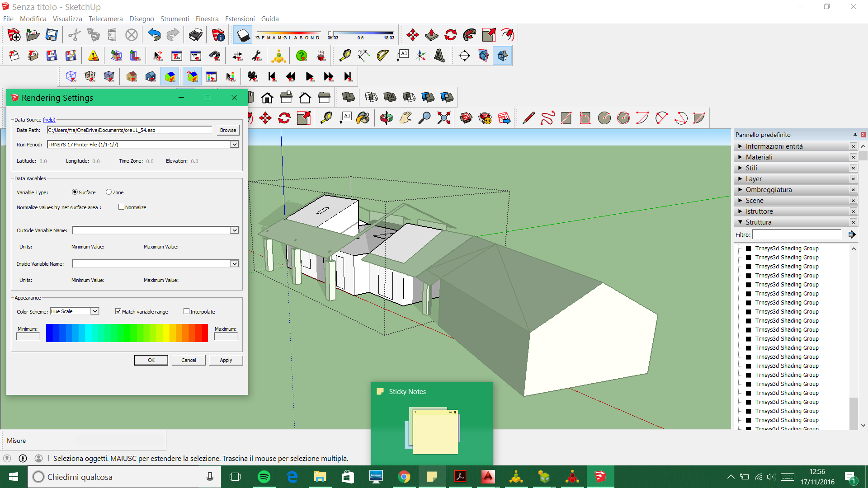Select the Rotate tool in SketchUp toolbar
This screenshot has height=488, width=868.
click(284, 117)
